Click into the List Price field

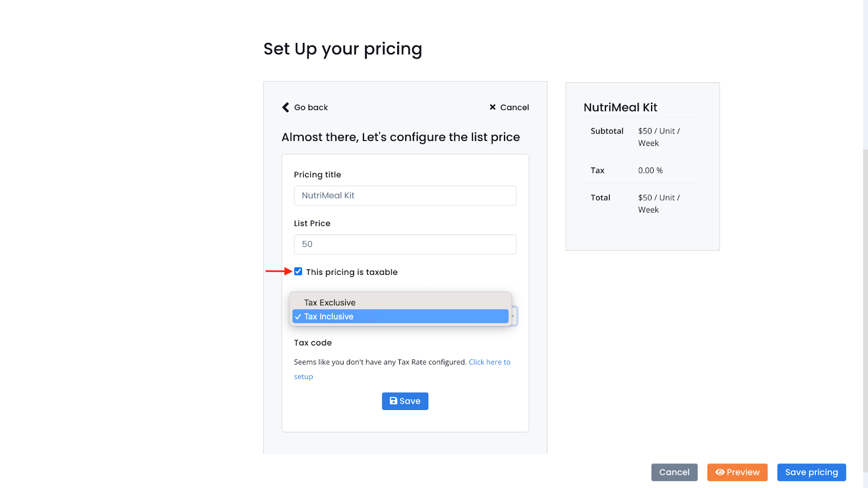[x=405, y=245]
